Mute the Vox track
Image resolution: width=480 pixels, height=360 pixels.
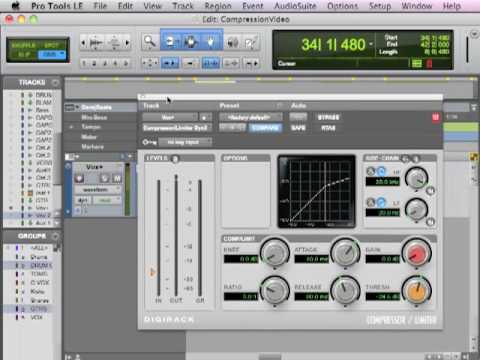[x=117, y=178]
